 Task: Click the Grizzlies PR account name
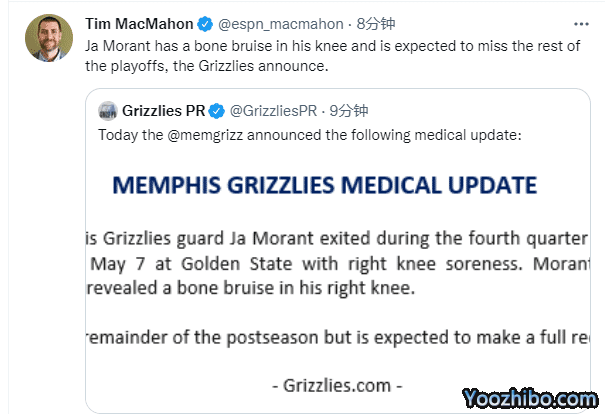[x=164, y=110]
